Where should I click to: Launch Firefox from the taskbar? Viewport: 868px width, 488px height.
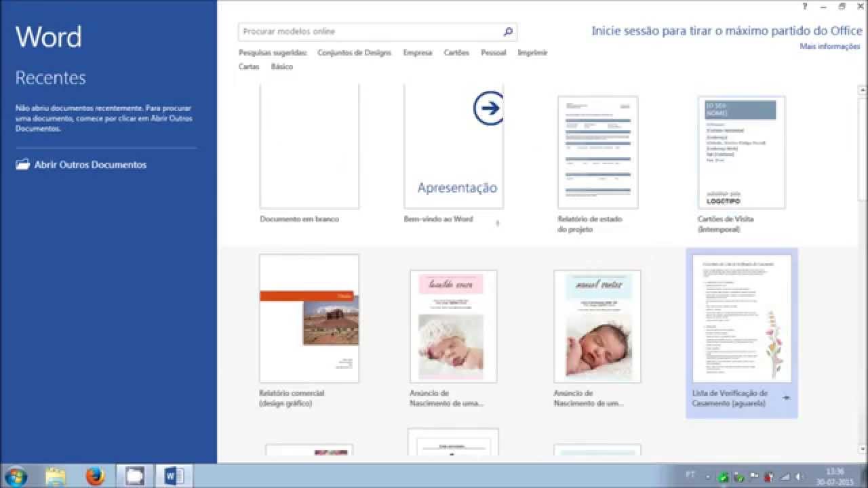coord(95,476)
